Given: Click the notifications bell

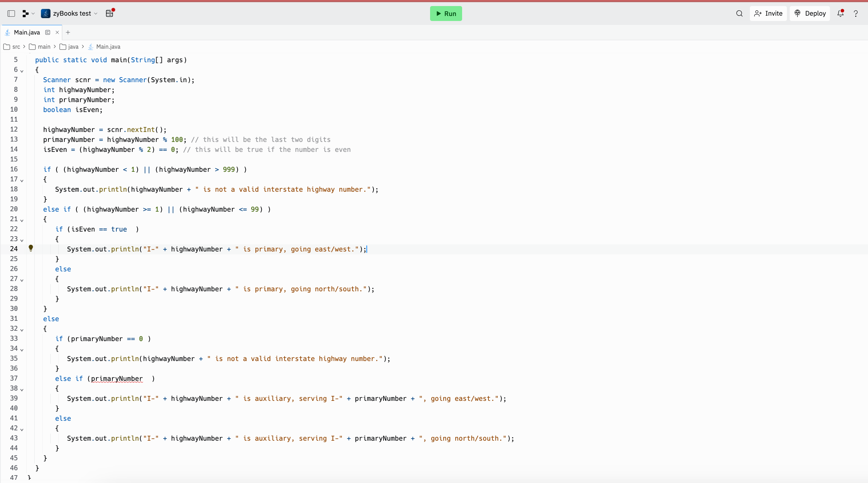Looking at the screenshot, I should [840, 13].
